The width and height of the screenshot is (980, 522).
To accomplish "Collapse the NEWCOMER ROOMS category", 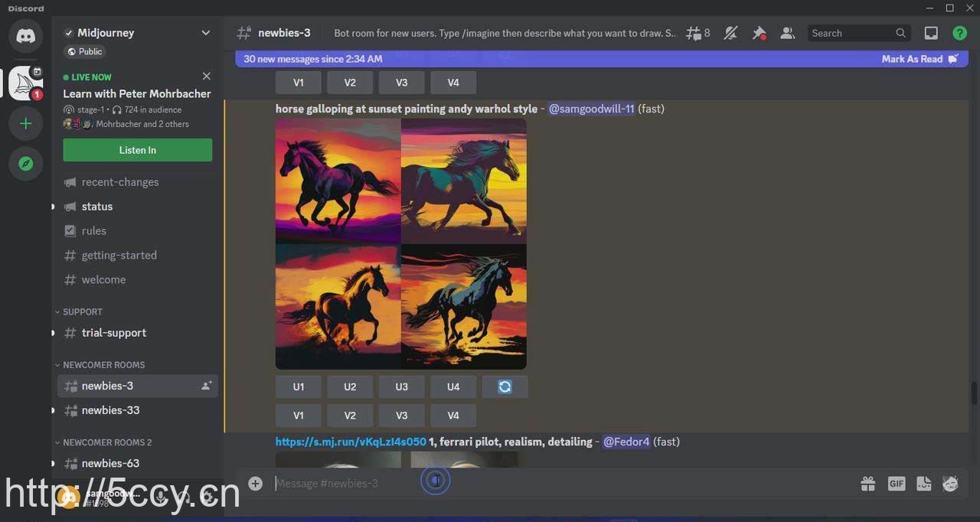I will 103,364.
